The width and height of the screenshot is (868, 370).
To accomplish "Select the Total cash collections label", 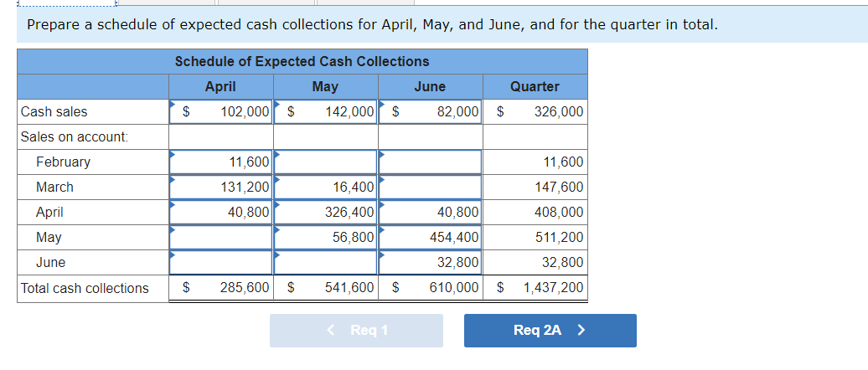I will click(85, 288).
